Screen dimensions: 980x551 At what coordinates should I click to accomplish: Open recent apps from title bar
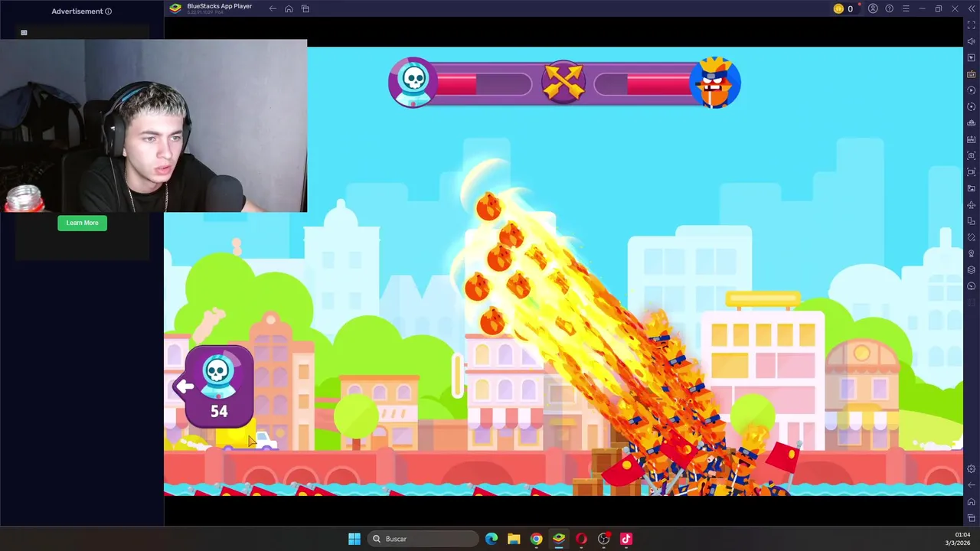point(305,8)
